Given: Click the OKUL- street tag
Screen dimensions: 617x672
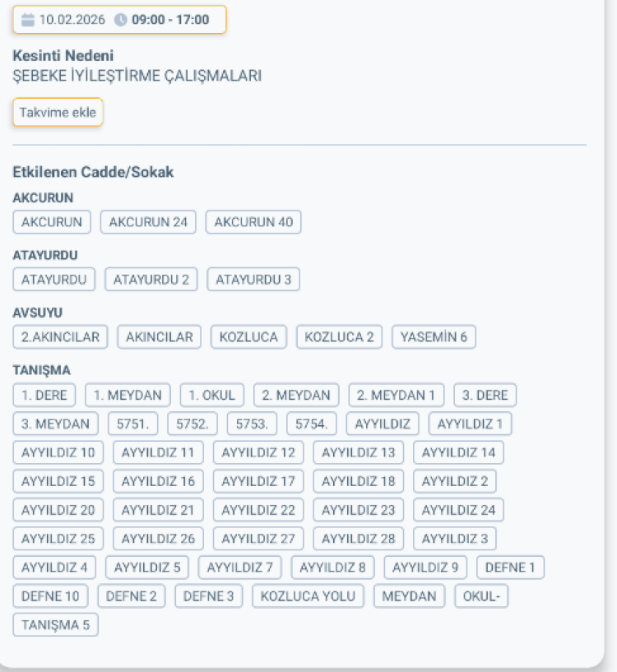Looking at the screenshot, I should click(x=481, y=596).
